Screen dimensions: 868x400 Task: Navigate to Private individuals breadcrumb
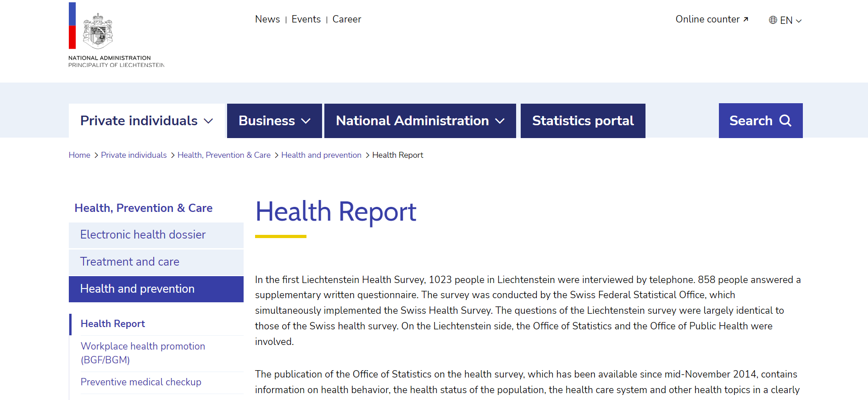click(134, 155)
